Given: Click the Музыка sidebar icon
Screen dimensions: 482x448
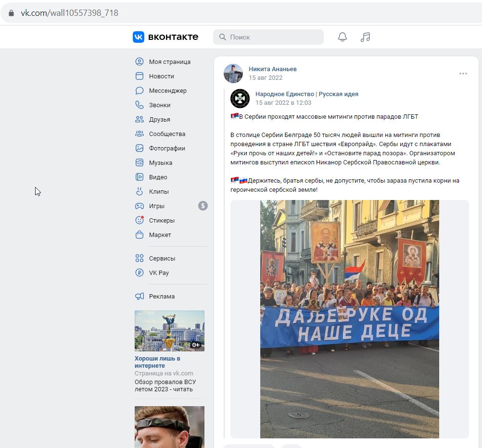Looking at the screenshot, I should (x=140, y=162).
